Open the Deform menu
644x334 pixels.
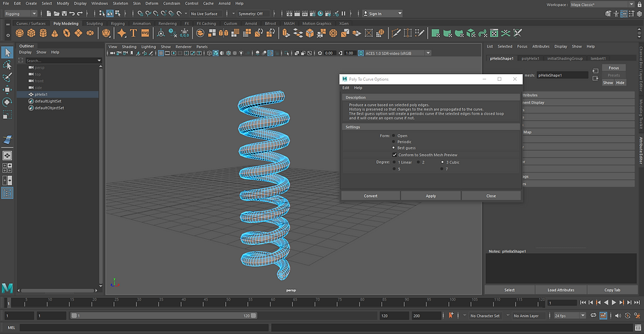[x=152, y=3]
